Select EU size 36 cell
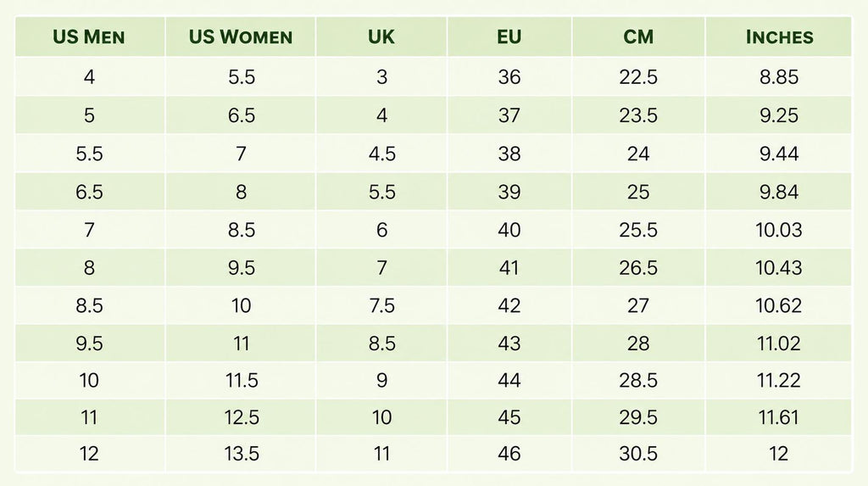The image size is (868, 486). (509, 76)
